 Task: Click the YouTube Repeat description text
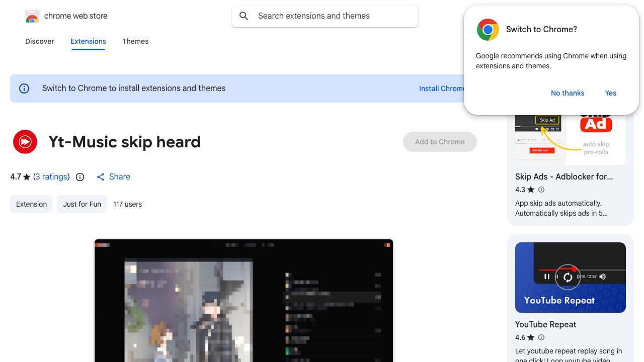coord(569,354)
